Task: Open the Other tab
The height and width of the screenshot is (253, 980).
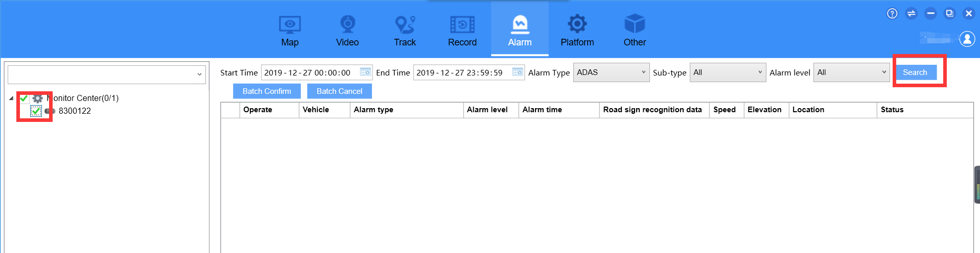Action: (x=635, y=31)
